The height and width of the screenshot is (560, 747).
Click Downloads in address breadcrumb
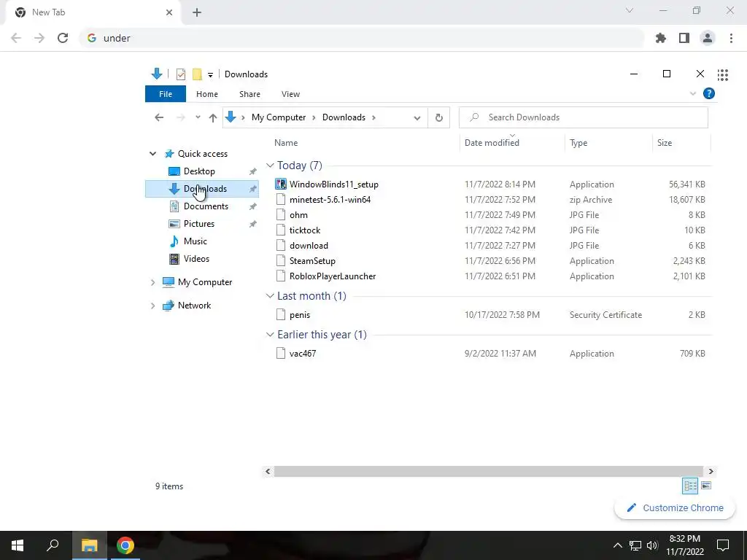pos(344,117)
